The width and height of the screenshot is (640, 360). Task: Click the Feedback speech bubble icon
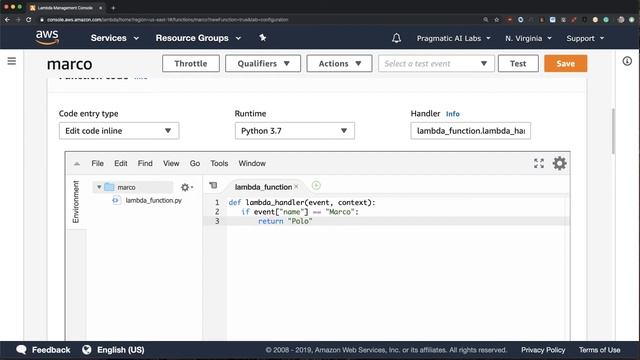pyautogui.click(x=21, y=350)
